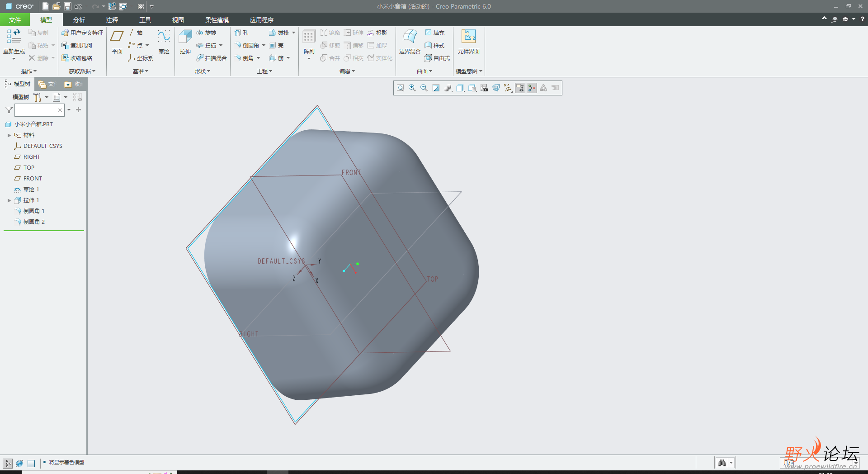Expand the 倒圆角 round options arrow
The image size is (868, 474).
264,46
